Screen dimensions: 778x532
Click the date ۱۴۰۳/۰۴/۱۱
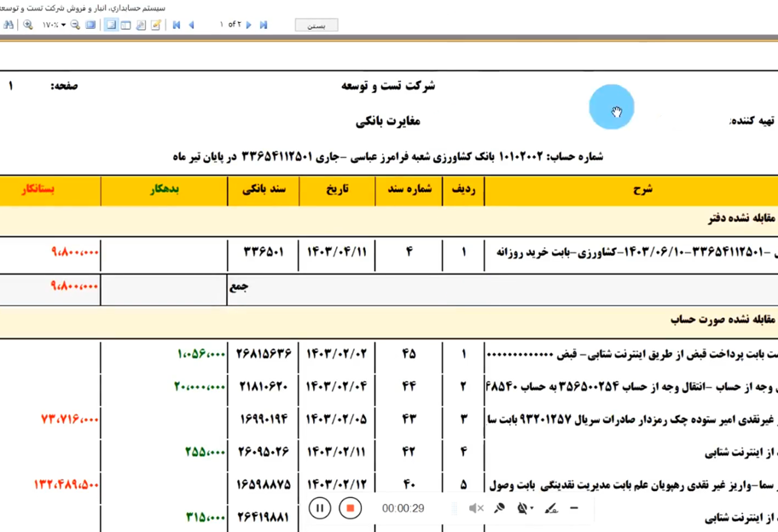(337, 252)
